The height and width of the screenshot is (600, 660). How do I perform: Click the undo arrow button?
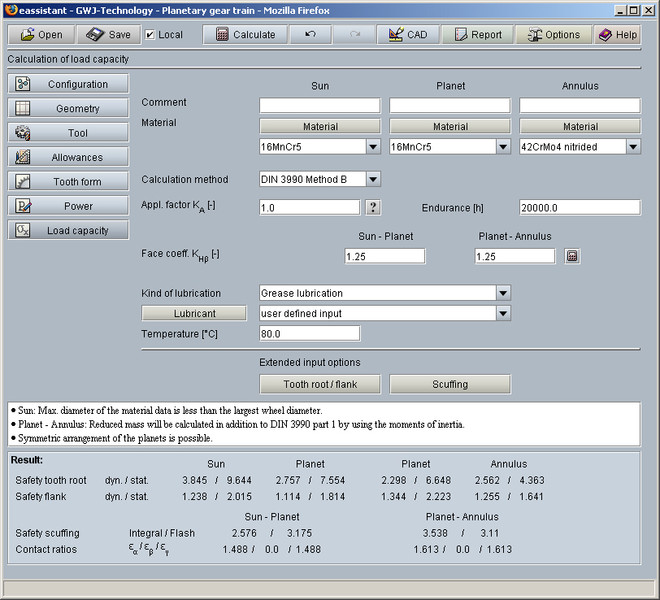(x=311, y=34)
